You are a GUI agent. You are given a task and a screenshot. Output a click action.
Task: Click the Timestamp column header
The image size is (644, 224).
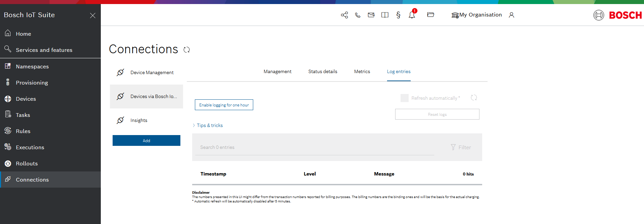pos(213,174)
